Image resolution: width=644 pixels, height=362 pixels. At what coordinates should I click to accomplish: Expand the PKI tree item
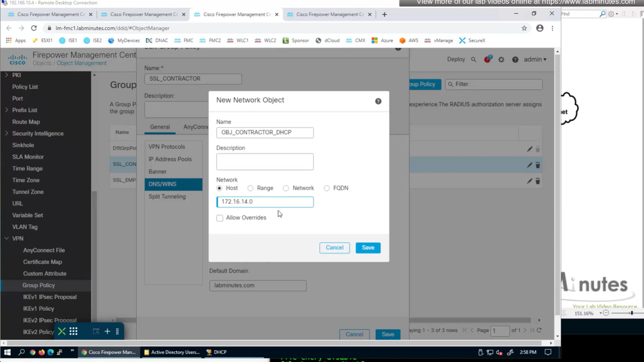click(7, 75)
